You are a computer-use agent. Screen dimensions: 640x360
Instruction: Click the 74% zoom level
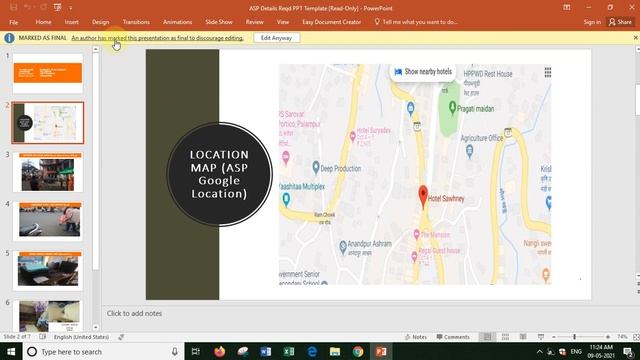coord(622,337)
